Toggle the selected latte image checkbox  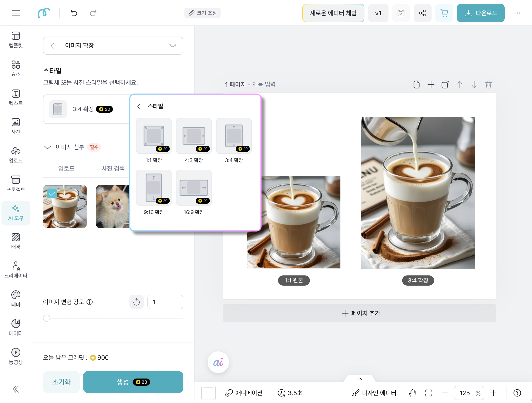pos(52,194)
